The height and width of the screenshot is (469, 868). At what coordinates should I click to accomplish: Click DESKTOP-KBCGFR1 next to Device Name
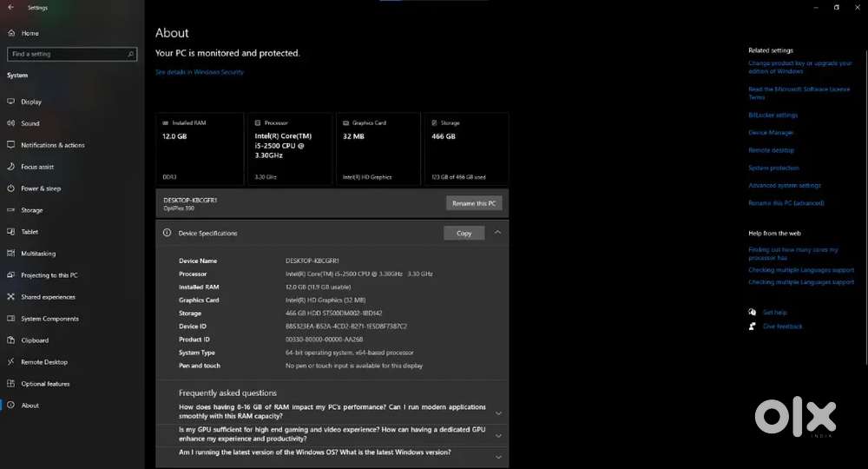point(312,261)
